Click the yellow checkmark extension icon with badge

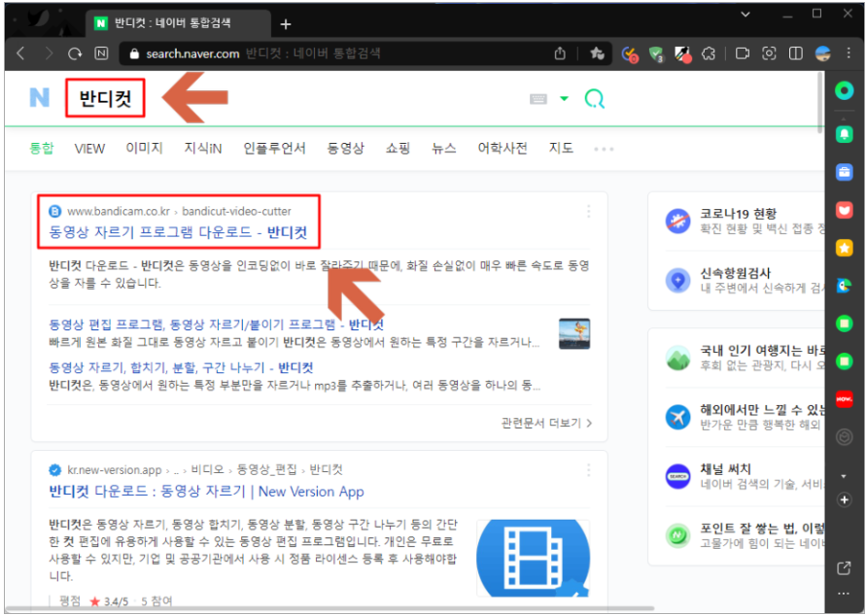pos(630,54)
